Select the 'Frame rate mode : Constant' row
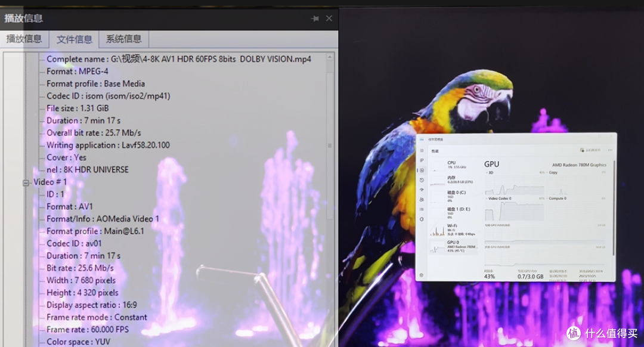 pyautogui.click(x=97, y=317)
